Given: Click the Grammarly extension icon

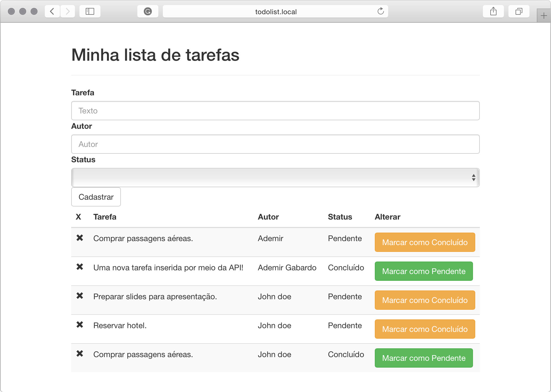Looking at the screenshot, I should [x=148, y=11].
